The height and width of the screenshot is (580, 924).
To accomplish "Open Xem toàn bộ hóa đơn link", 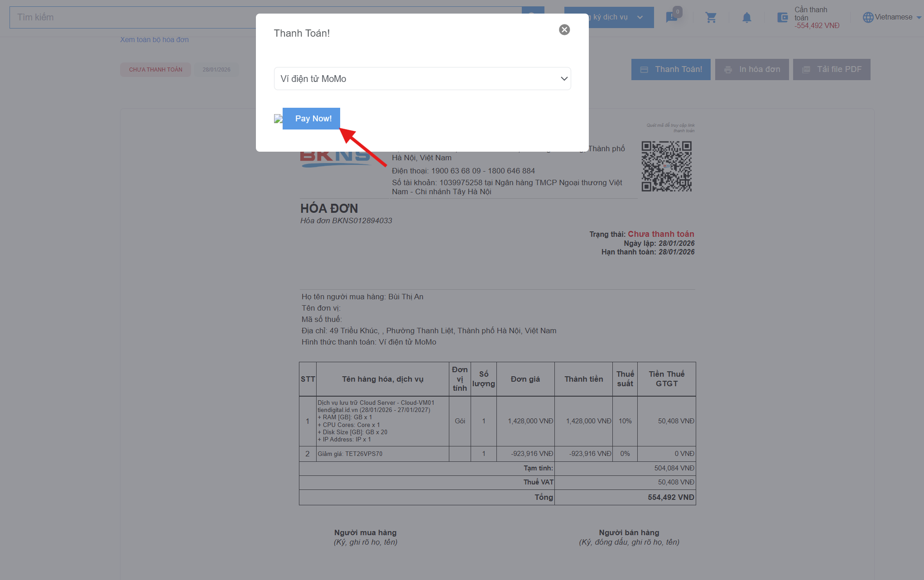I will click(154, 40).
